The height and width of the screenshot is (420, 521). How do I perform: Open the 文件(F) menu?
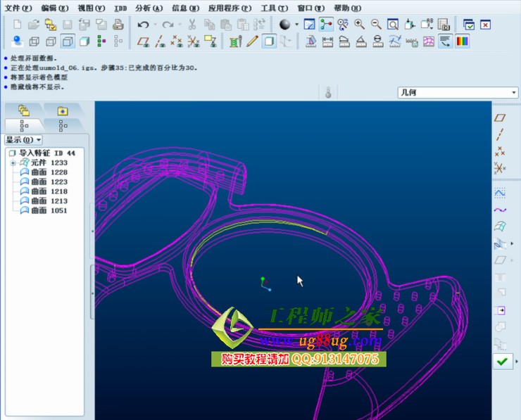pos(18,8)
